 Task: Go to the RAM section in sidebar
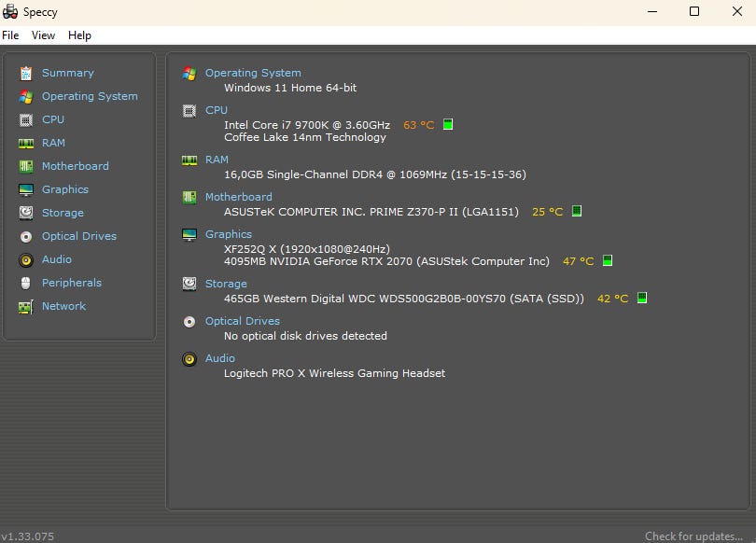coord(53,143)
